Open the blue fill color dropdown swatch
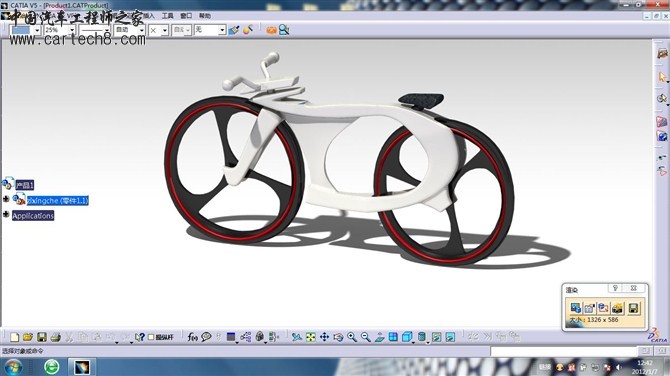 [x=26, y=30]
